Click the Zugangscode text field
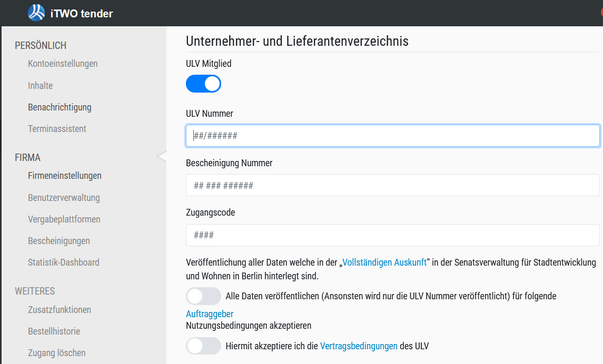Viewport: 603px width, 364px height. (392, 235)
